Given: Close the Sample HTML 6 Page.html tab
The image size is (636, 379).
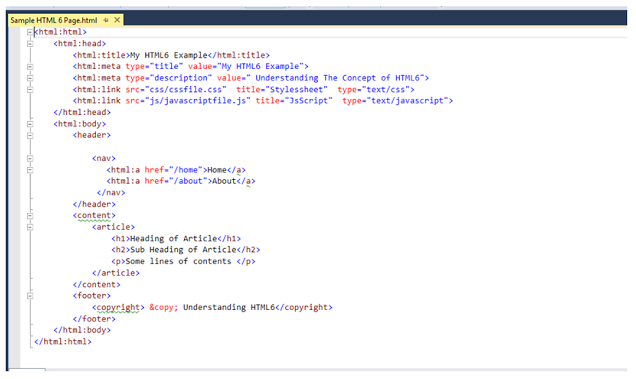Looking at the screenshot, I should click(x=117, y=20).
